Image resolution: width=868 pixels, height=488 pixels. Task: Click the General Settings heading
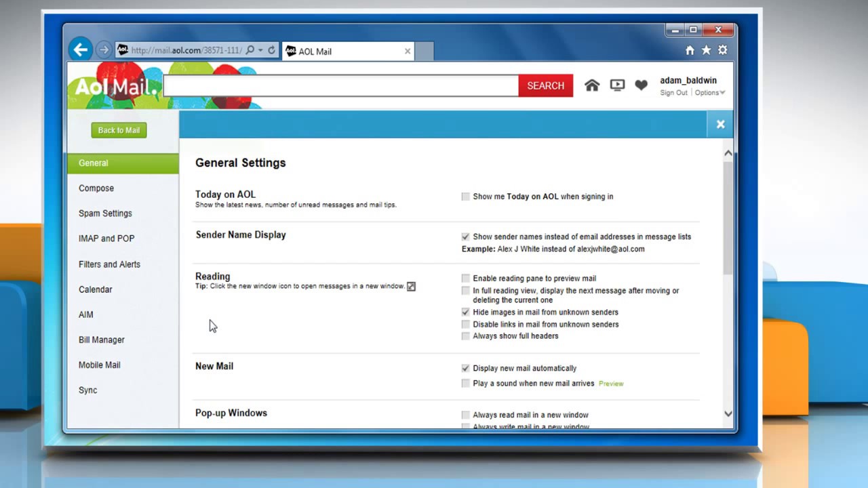[x=241, y=163]
